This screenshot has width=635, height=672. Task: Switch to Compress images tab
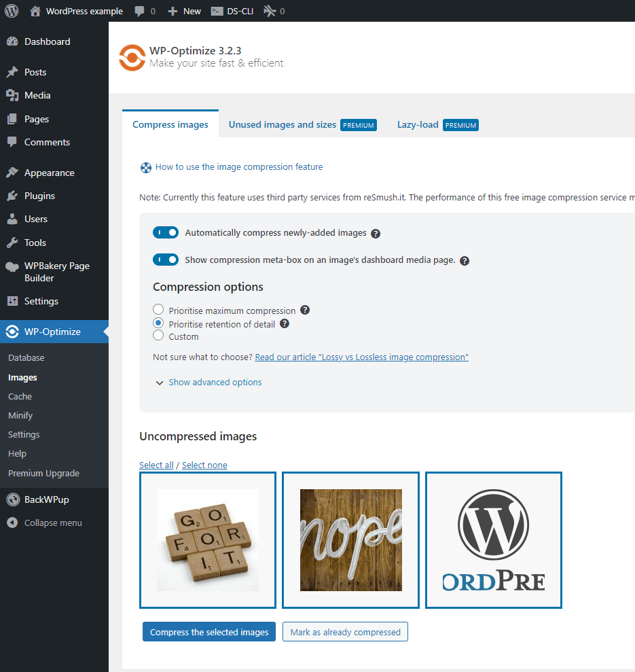click(x=170, y=124)
